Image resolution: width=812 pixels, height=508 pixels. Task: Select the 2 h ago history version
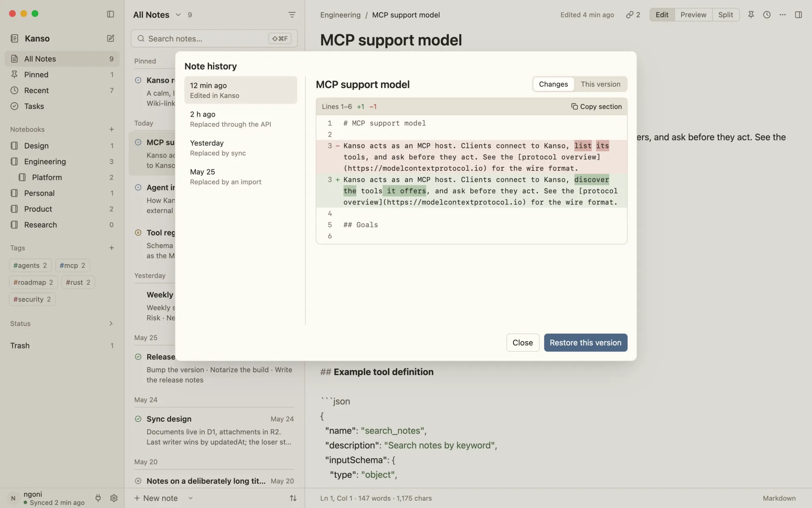click(240, 119)
